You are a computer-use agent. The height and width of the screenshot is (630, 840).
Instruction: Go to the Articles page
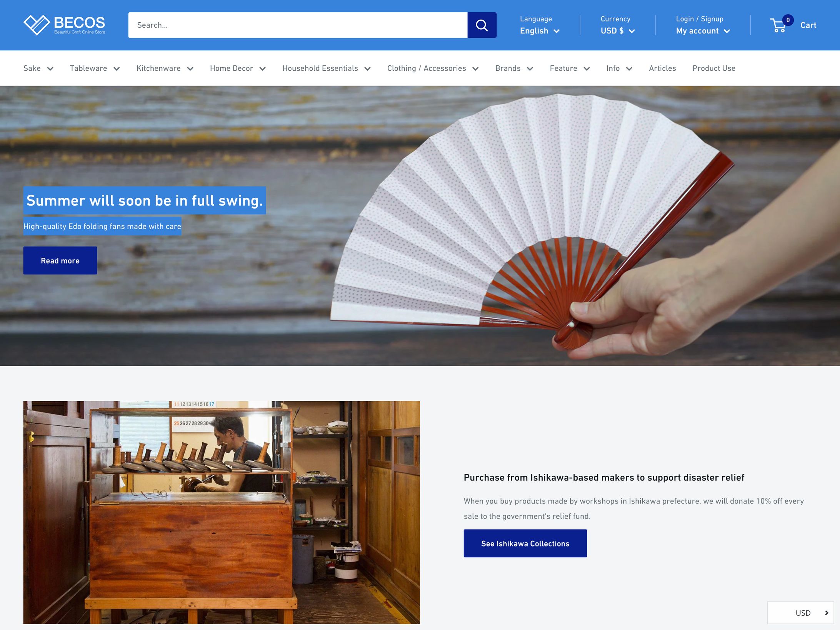tap(662, 68)
